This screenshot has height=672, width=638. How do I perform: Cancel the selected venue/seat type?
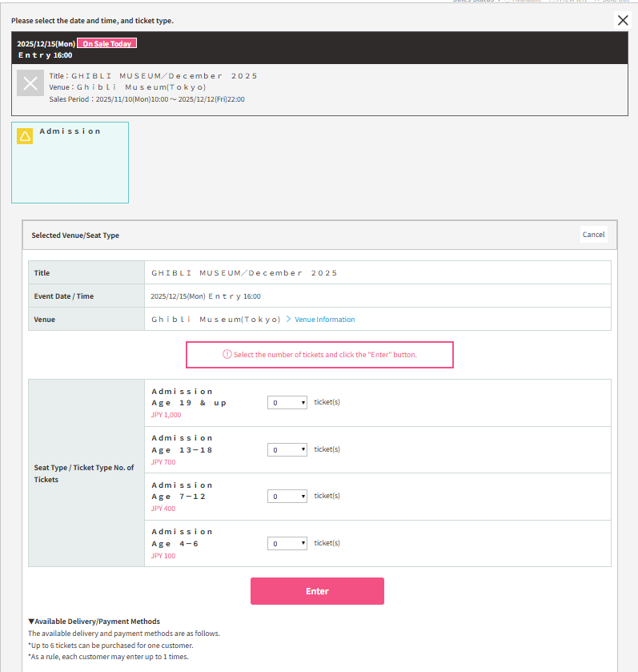point(593,235)
